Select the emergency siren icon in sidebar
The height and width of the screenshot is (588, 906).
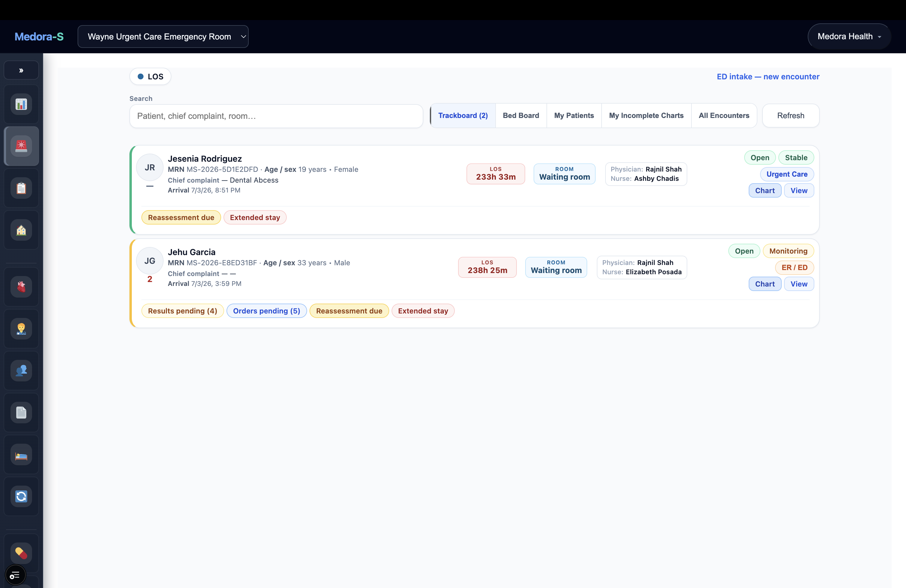point(21,146)
